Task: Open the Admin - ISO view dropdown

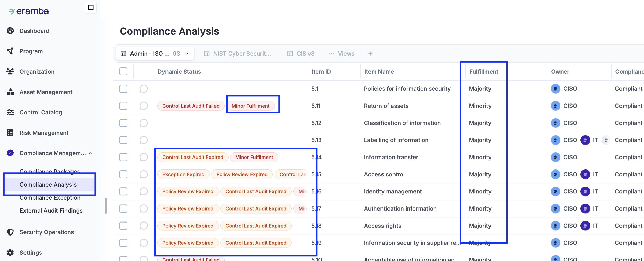Action: (187, 54)
